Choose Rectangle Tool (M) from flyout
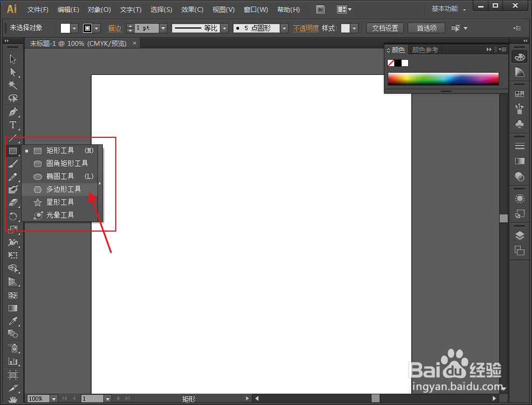This screenshot has height=405, width=532. (60, 150)
